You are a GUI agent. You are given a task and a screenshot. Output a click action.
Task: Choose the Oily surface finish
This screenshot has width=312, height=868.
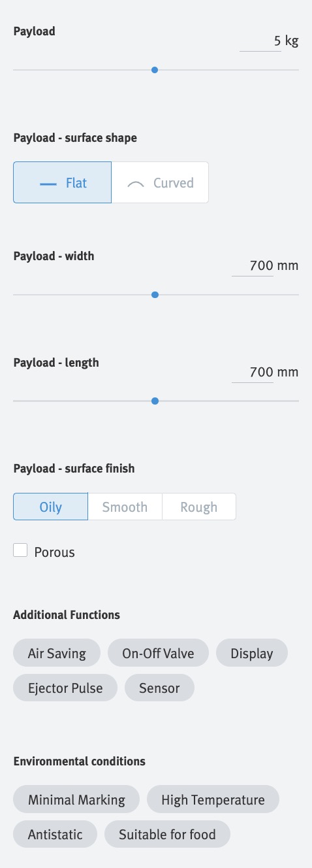pos(50,507)
